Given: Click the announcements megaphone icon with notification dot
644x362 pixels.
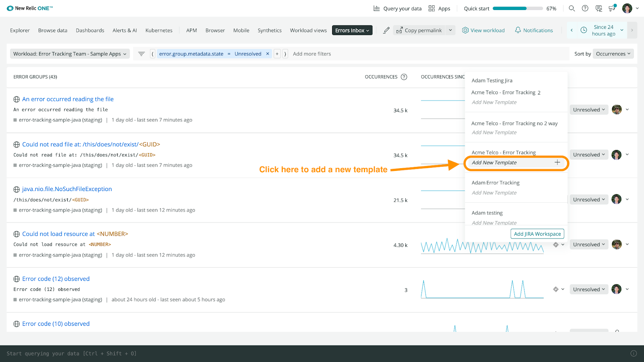Looking at the screenshot, I should [x=612, y=8].
